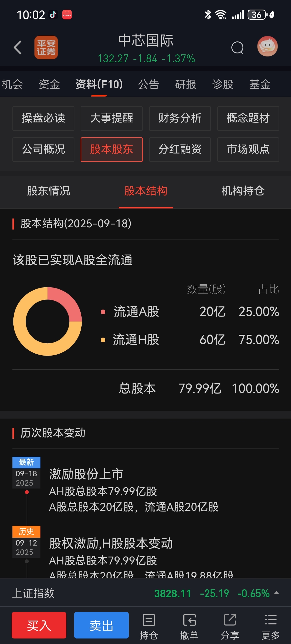Screen dimensions: 291x644
Task: Open the 分红融资 section button
Action: (x=180, y=149)
